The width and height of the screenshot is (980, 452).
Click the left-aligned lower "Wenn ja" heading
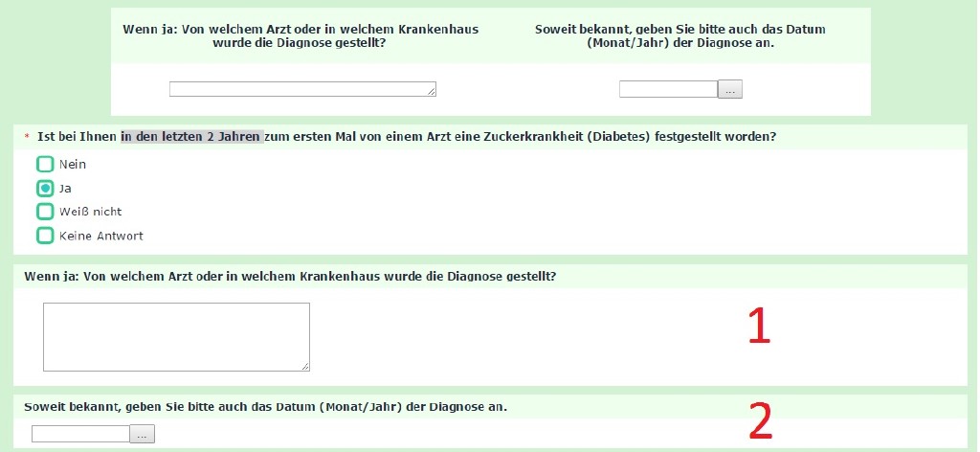tap(290, 277)
